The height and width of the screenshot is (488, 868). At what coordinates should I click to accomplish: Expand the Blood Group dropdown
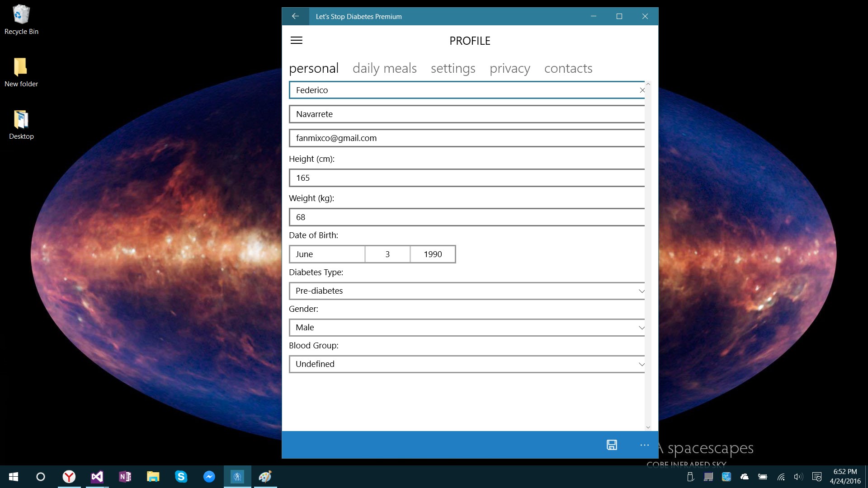pyautogui.click(x=467, y=364)
